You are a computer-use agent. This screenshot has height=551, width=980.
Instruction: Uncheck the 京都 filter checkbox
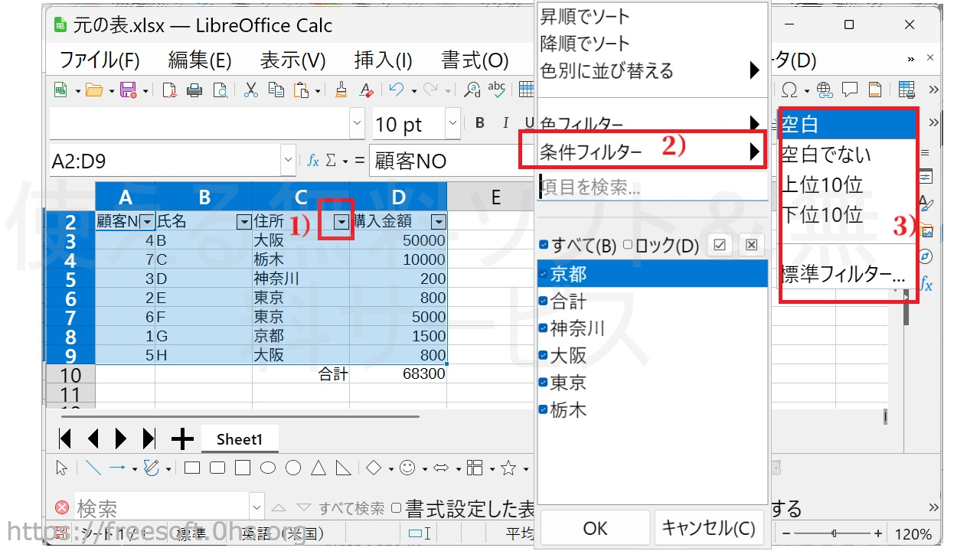(x=544, y=274)
